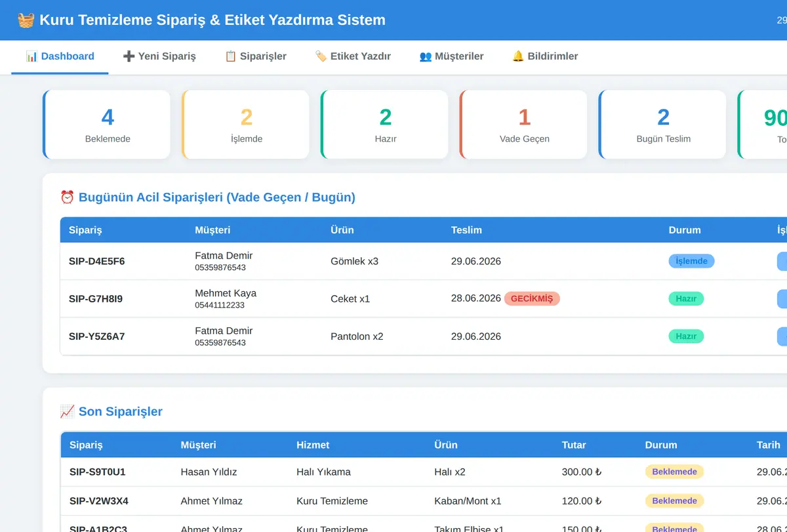Click the chart icon beside Son Siparişler
Screen dimensions: 787x532
click(x=67, y=412)
